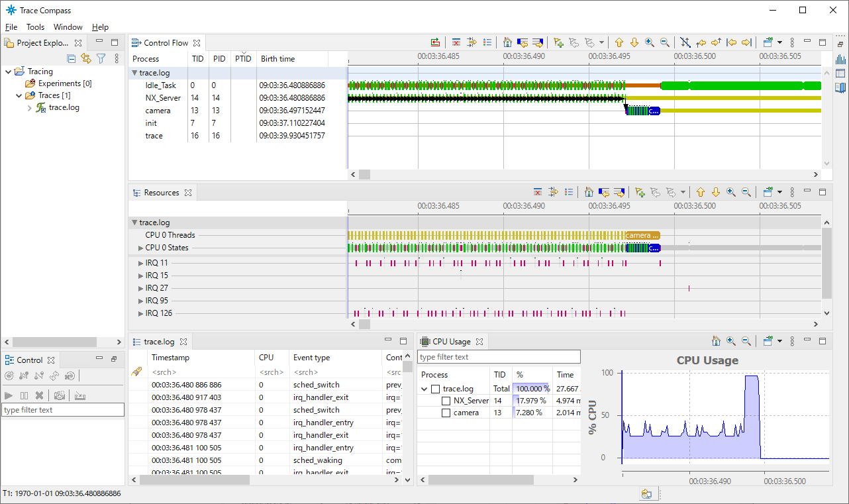The width and height of the screenshot is (849, 504).
Task: Zoom in on the Control Flow timeline
Action: point(650,42)
